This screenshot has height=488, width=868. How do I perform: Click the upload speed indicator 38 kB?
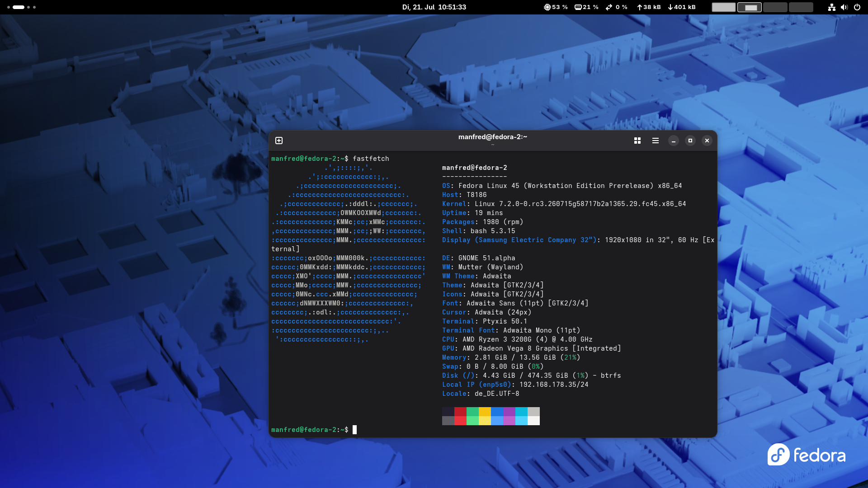pos(649,7)
